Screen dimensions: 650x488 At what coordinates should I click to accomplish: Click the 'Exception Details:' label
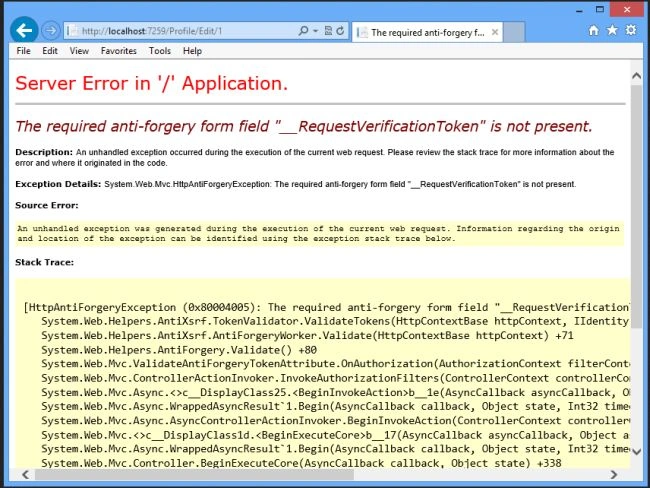pyautogui.click(x=58, y=184)
